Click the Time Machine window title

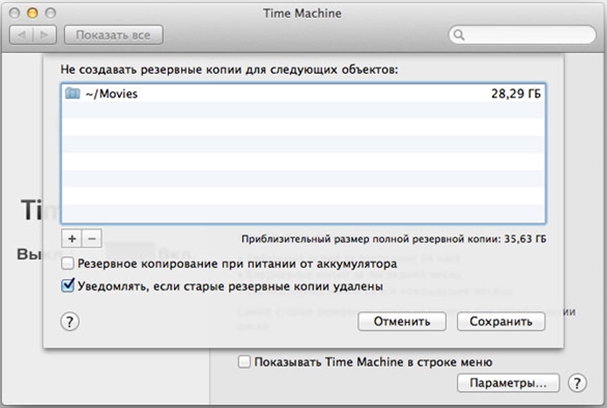click(x=302, y=14)
